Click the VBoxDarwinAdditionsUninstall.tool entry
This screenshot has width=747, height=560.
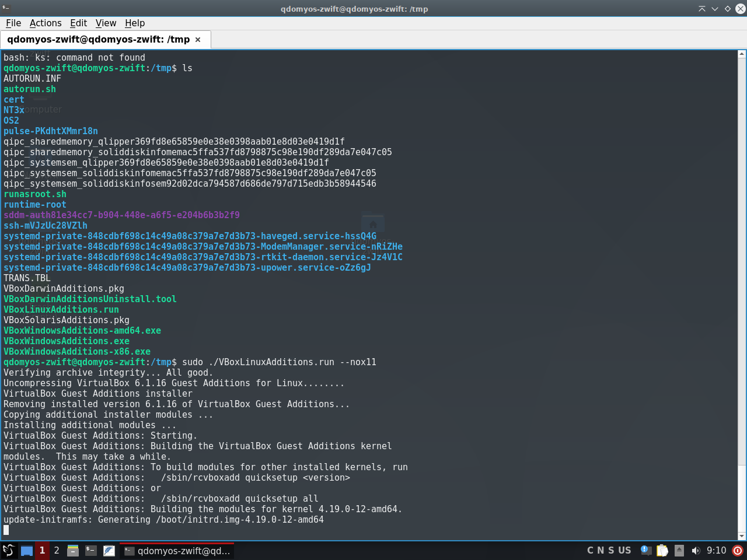pyautogui.click(x=90, y=299)
